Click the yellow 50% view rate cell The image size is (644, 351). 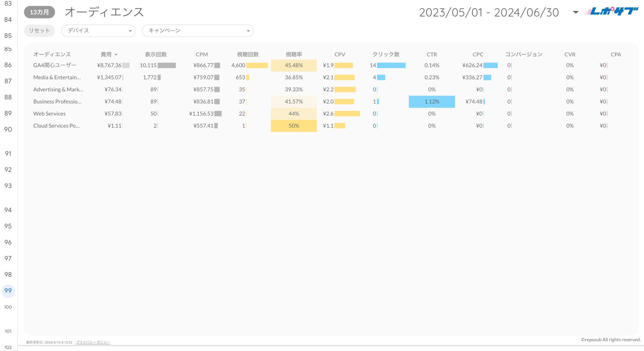point(293,126)
